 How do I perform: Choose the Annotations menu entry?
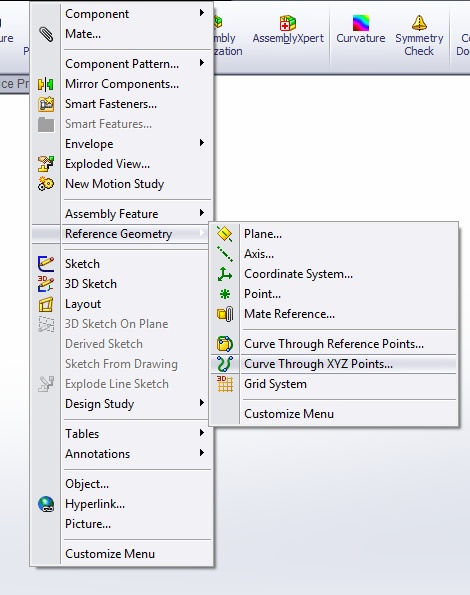point(122,454)
